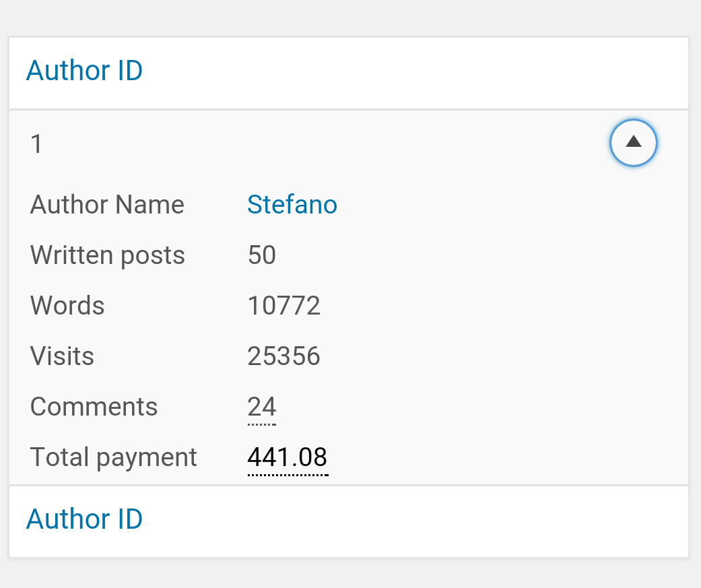Click the Total payment amount 441.08

[288, 457]
